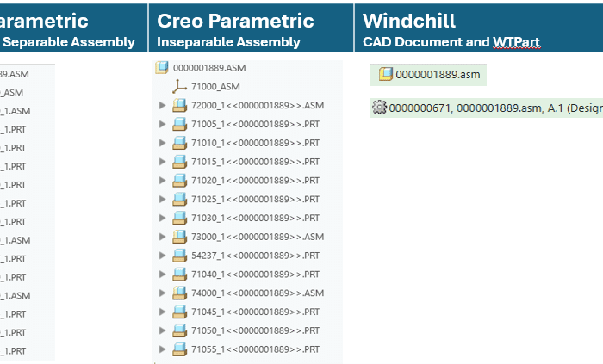Click the Creo Parametric Inseparable Assembly heading
603x364 pixels.
tap(235, 31)
